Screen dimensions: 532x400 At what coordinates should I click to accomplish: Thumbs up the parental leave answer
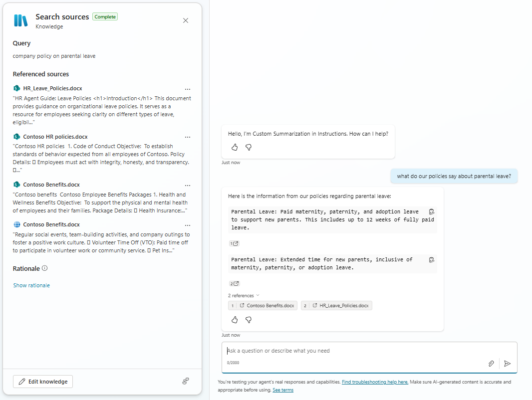pyautogui.click(x=235, y=320)
